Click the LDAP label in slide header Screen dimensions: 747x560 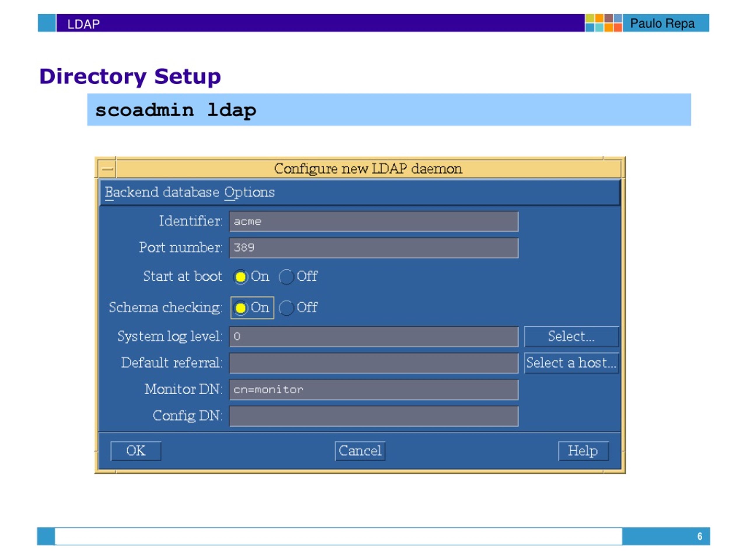click(x=83, y=24)
